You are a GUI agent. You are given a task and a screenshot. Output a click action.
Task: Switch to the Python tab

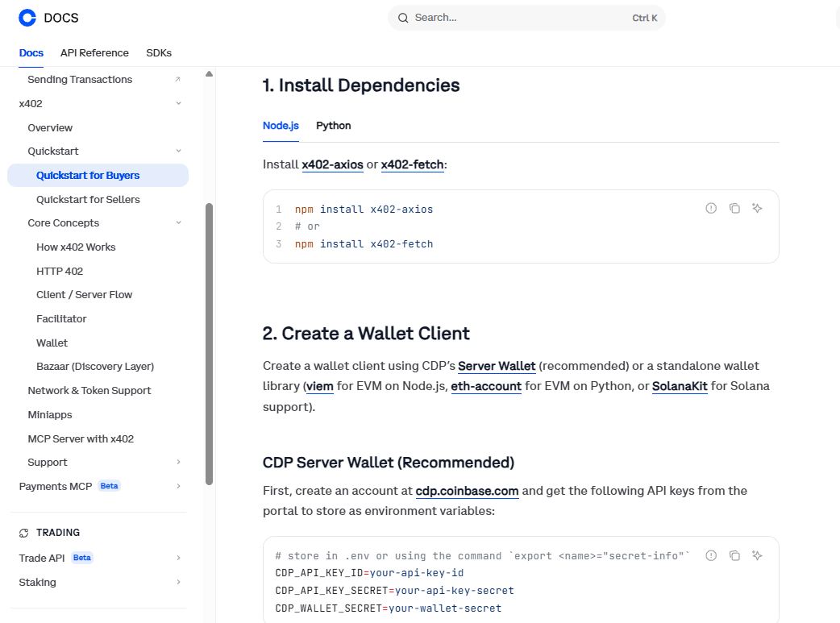333,126
